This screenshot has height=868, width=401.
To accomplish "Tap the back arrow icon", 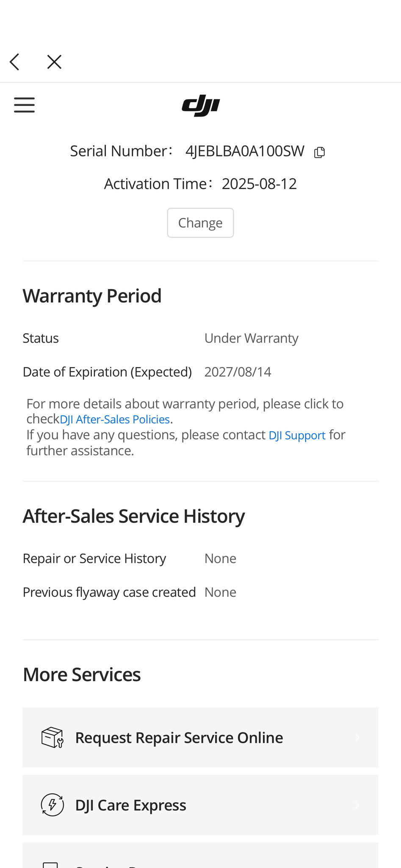I will click(15, 62).
